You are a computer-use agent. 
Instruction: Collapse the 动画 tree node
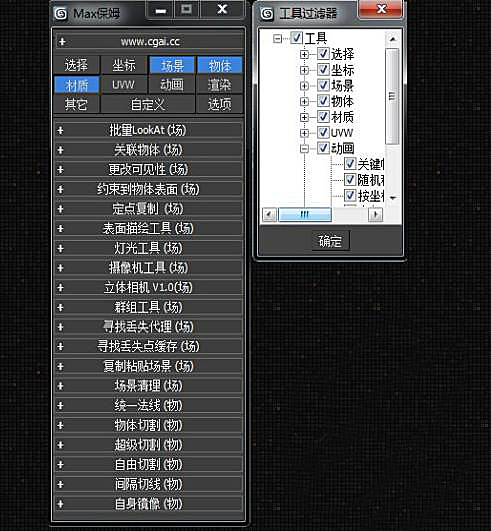click(x=304, y=148)
